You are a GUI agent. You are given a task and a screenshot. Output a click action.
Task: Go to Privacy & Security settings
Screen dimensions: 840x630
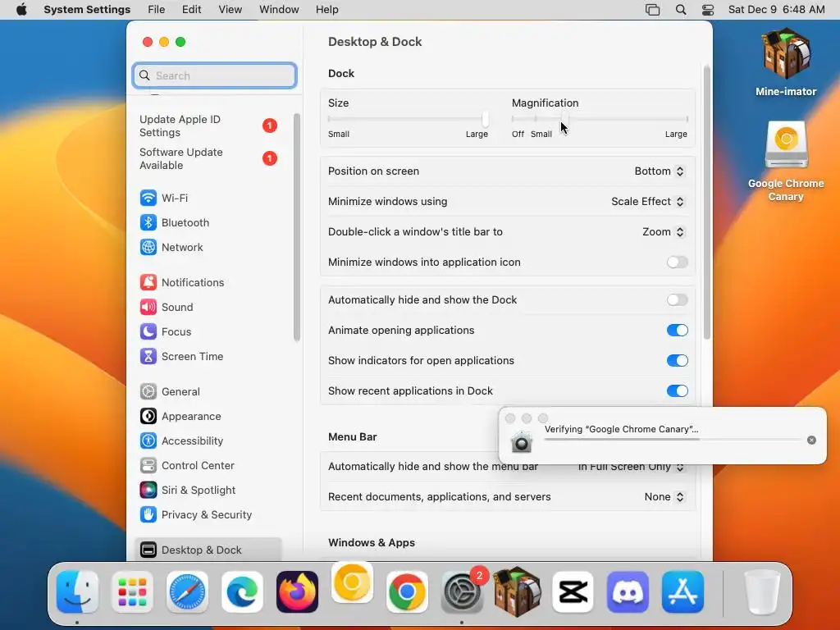[x=209, y=515]
